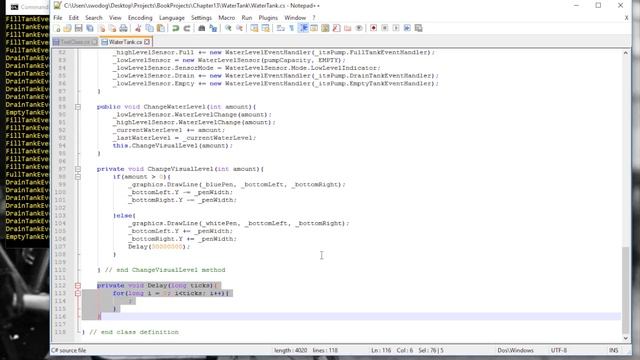Screen dimensions: 640x360
Task: Collapse the for loop fold marker in Delay
Action: [x=78, y=293]
